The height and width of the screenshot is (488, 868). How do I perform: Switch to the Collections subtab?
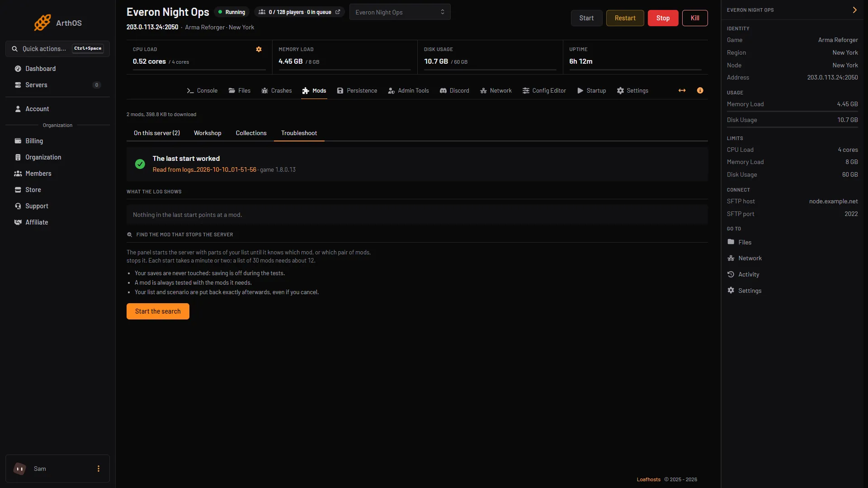(x=251, y=133)
